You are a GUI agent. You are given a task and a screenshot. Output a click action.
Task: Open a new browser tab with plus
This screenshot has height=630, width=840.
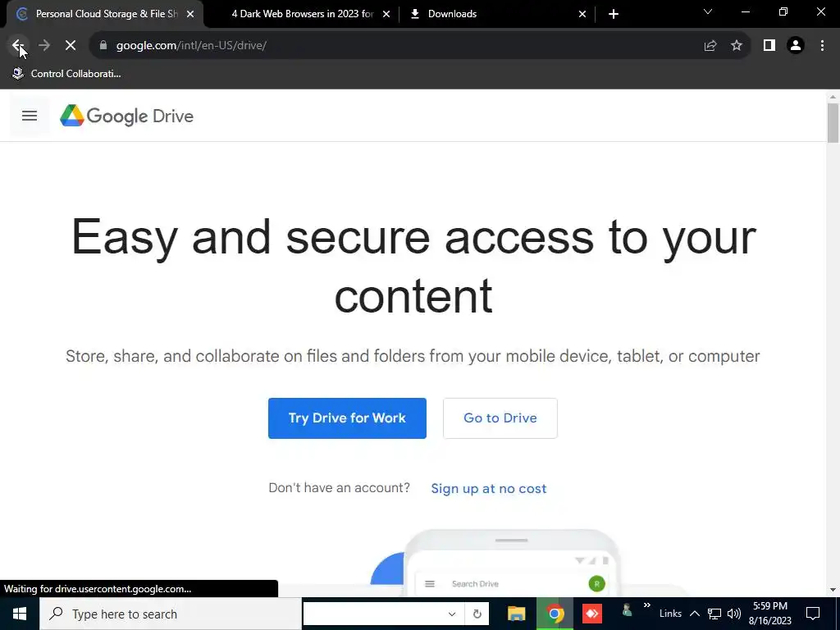tap(614, 14)
